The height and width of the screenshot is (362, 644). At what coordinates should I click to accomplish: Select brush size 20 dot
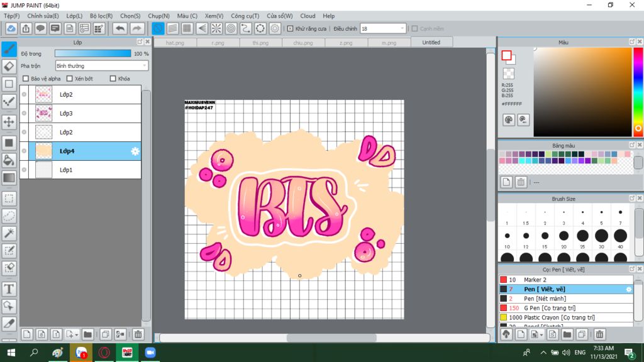(x=563, y=236)
